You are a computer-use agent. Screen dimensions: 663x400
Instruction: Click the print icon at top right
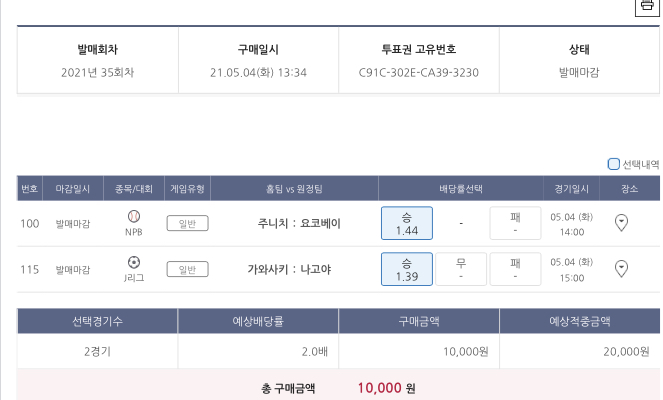coord(646,6)
